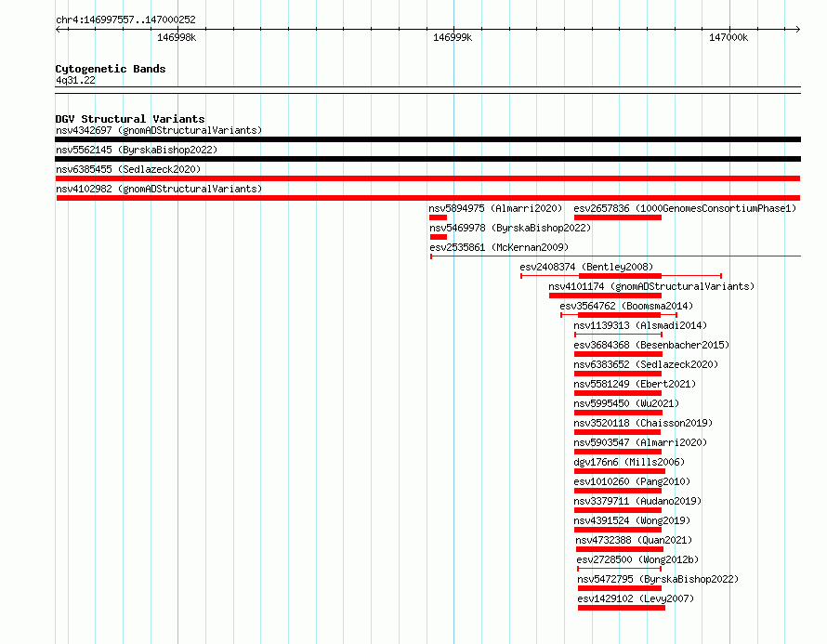Click nsv5581249 Ebert2021 label
The width and height of the screenshot is (827, 644).
point(635,384)
